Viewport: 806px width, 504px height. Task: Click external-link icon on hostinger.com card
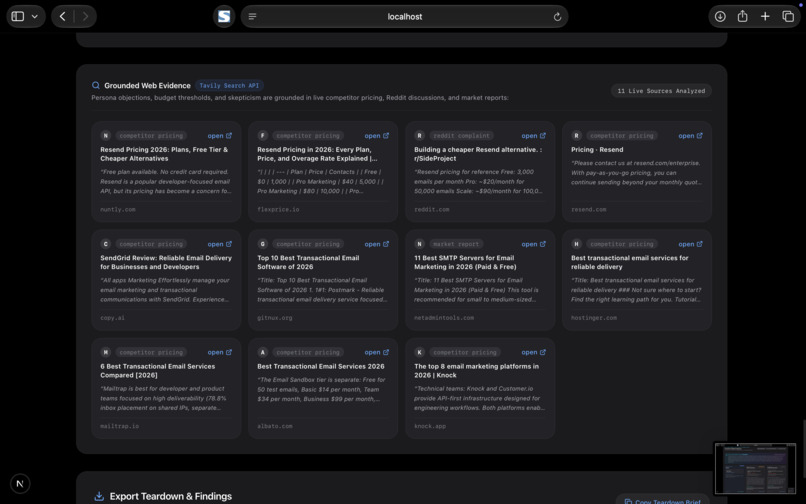click(700, 244)
